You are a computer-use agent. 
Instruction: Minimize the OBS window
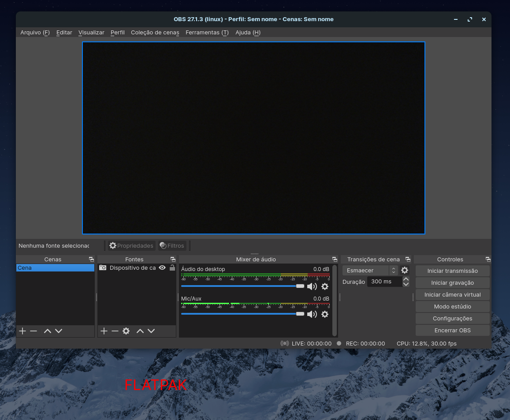[456, 19]
